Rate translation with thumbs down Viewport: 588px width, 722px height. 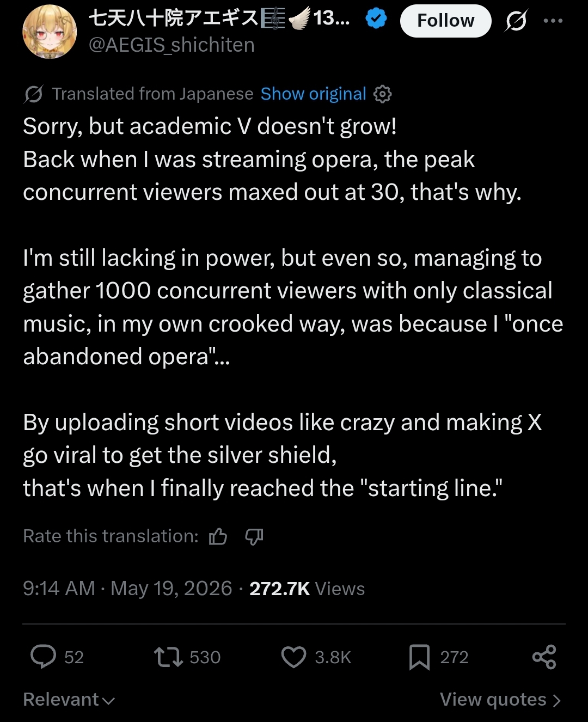(x=254, y=537)
